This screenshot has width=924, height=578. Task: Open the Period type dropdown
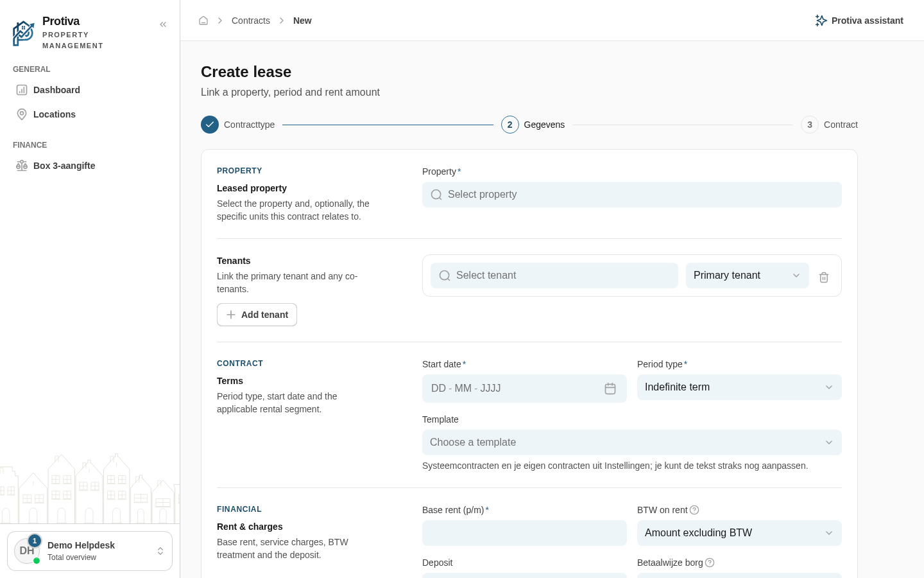point(739,387)
